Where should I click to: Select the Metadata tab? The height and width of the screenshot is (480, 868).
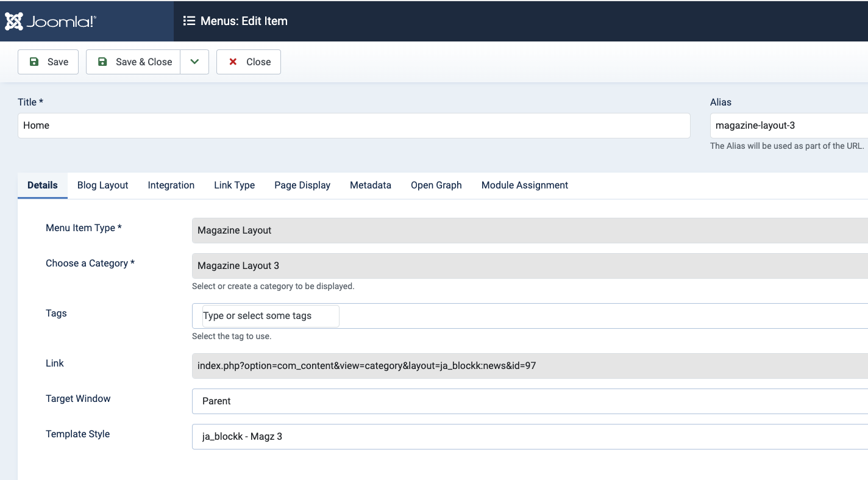[370, 185]
